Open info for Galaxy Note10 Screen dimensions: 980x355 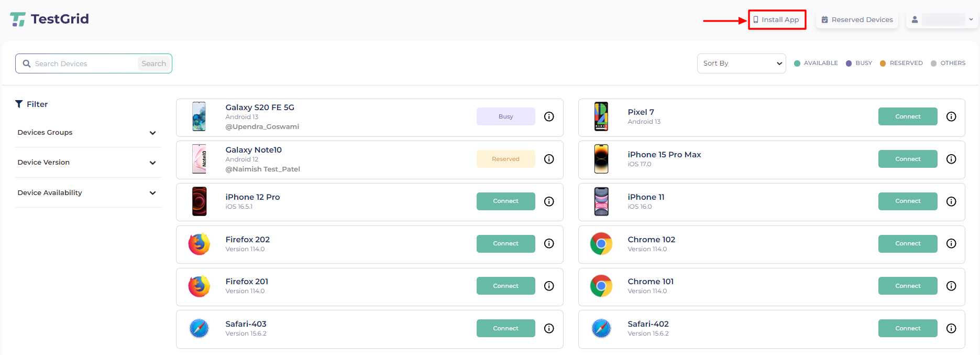pos(549,159)
